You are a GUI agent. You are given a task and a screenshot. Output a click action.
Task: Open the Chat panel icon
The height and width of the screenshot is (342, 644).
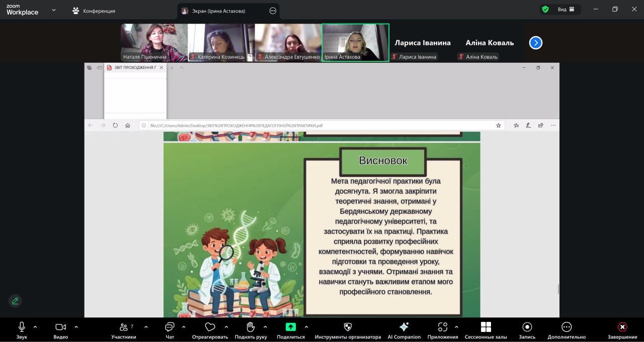[x=170, y=327]
